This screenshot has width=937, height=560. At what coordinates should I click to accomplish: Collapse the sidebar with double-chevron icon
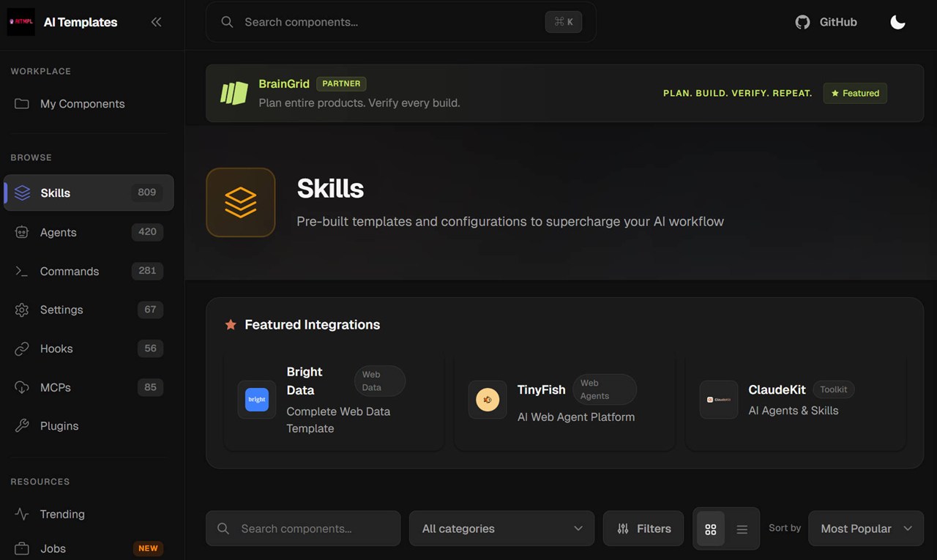(156, 22)
